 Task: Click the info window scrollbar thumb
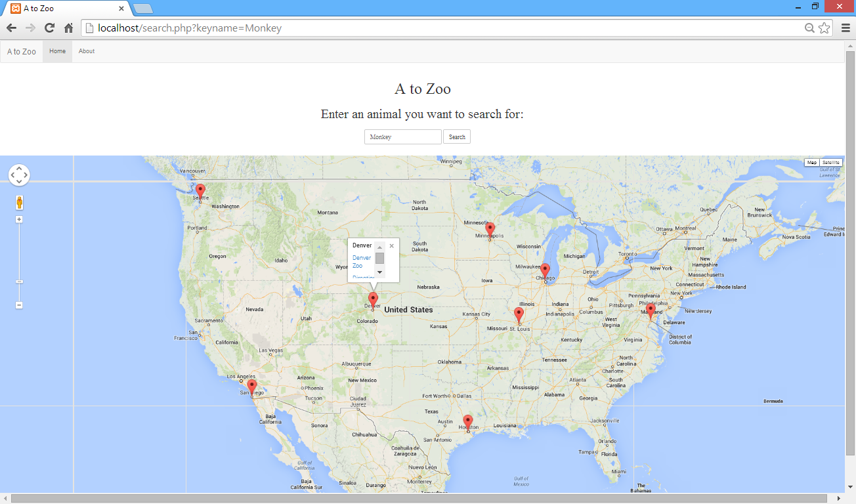pos(379,258)
